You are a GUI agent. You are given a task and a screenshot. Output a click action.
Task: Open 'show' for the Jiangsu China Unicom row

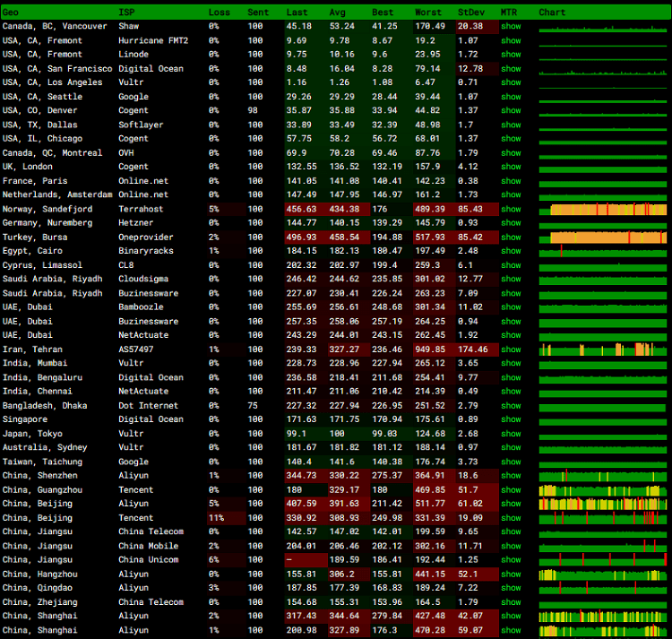(x=511, y=560)
